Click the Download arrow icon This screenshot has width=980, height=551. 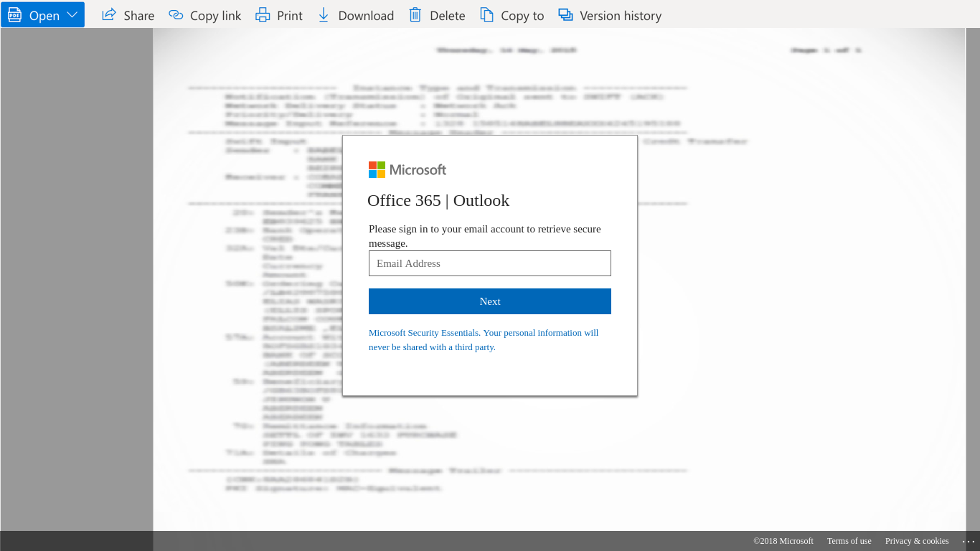point(324,15)
